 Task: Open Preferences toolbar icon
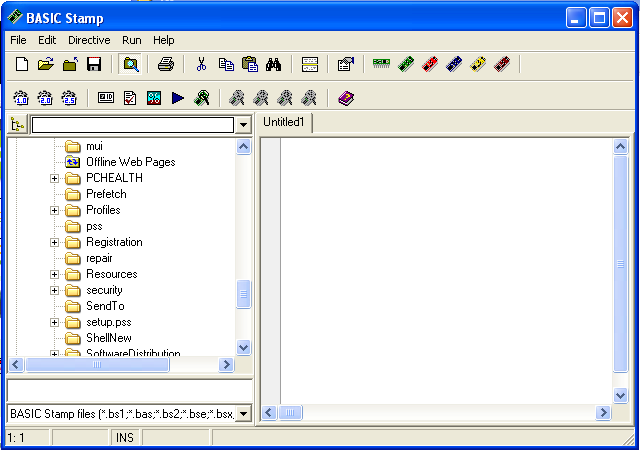346,64
